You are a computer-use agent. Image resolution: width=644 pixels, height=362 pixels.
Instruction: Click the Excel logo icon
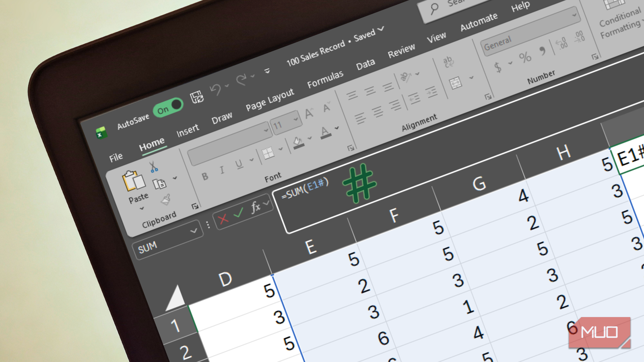coord(101,132)
